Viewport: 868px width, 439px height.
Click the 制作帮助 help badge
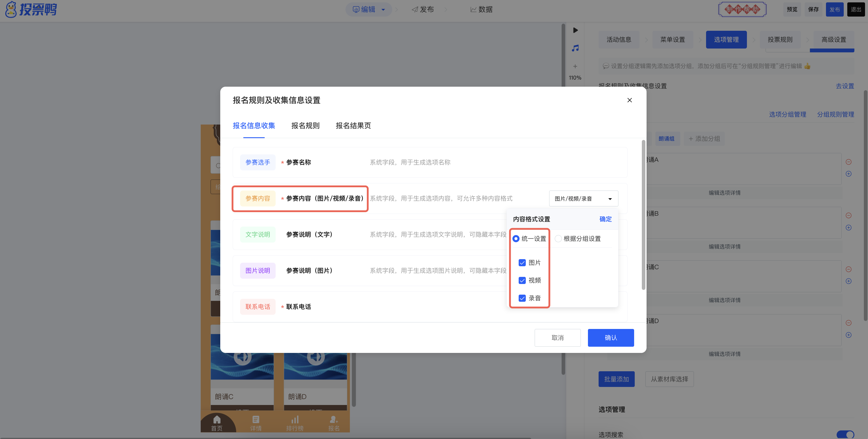point(742,9)
